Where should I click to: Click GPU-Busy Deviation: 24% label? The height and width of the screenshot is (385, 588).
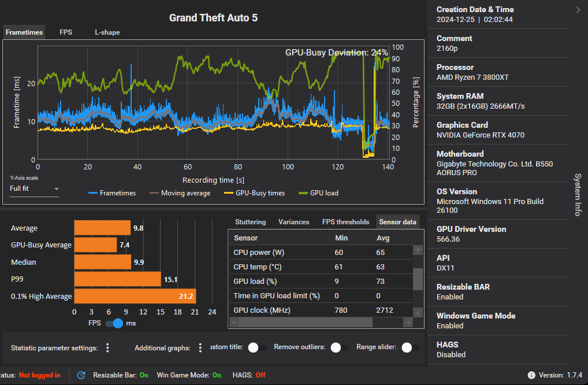336,53
